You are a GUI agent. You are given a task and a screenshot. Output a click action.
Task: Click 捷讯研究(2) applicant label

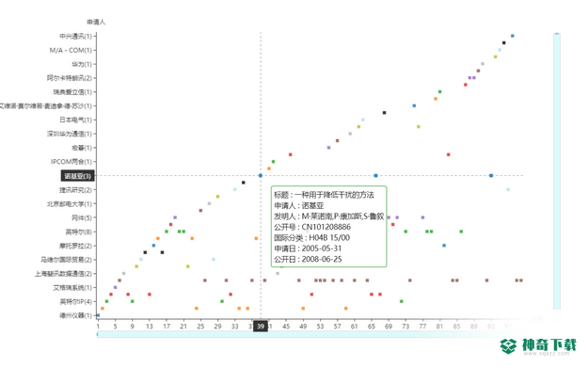75,190
